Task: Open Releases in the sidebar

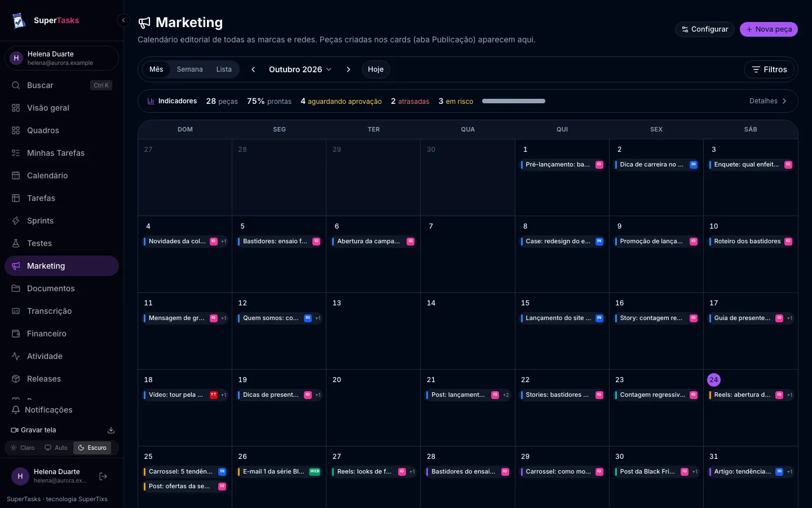Action: point(61,379)
